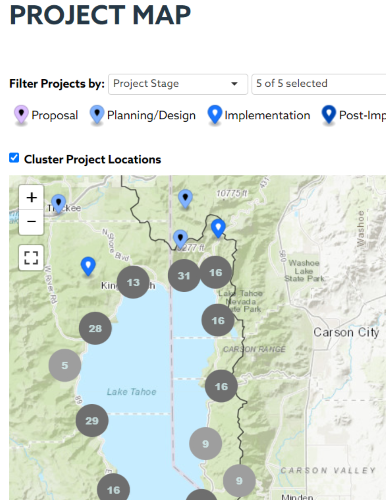Click the map pin near Truckee
Image resolution: width=386 pixels, height=500 pixels.
coord(59,204)
